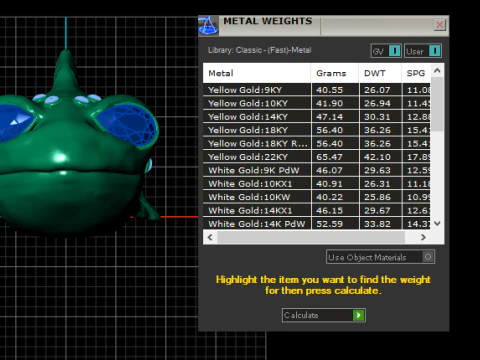Click the Metal Weights cone icon
This screenshot has width=480, height=360.
tap(208, 26)
